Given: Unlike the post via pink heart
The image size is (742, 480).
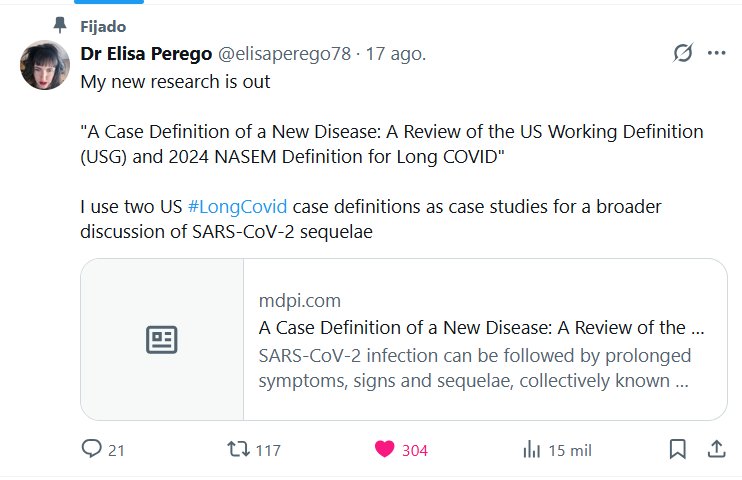Looking at the screenshot, I should 384,450.
